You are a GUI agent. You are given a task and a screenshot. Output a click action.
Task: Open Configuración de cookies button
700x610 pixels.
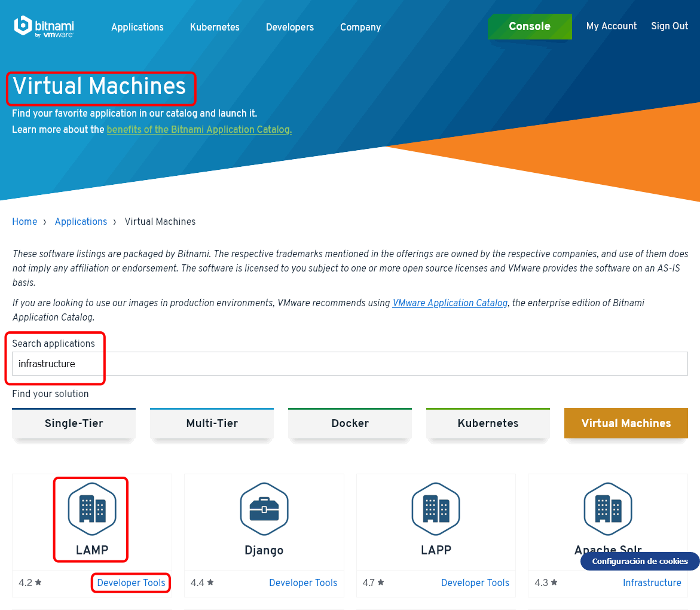640,562
